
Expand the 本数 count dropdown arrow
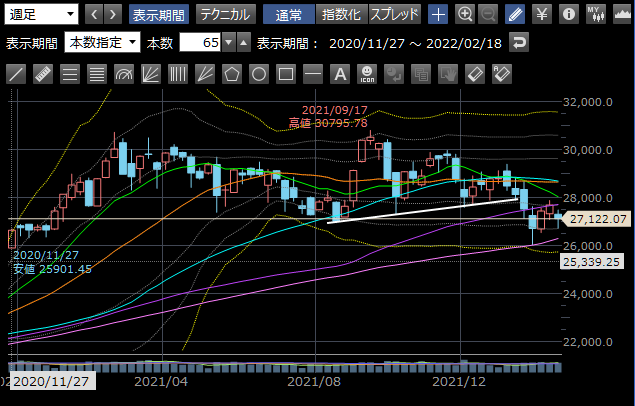click(229, 43)
